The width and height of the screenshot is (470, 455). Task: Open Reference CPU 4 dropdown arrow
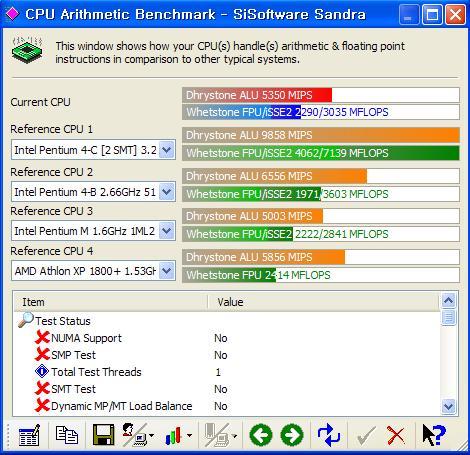[x=167, y=271]
